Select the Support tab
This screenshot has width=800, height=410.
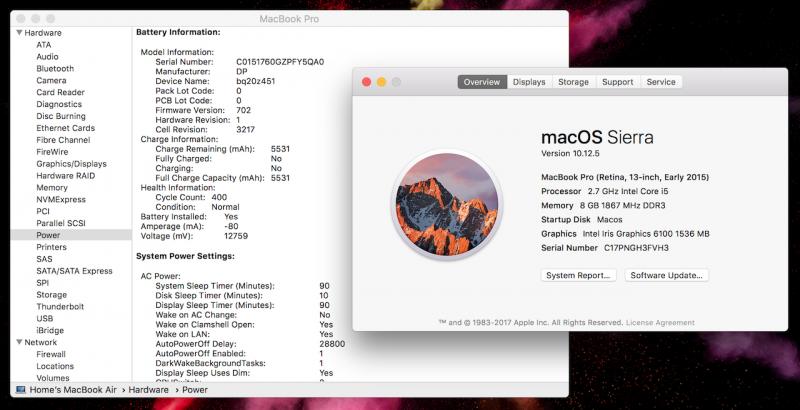[x=617, y=82]
